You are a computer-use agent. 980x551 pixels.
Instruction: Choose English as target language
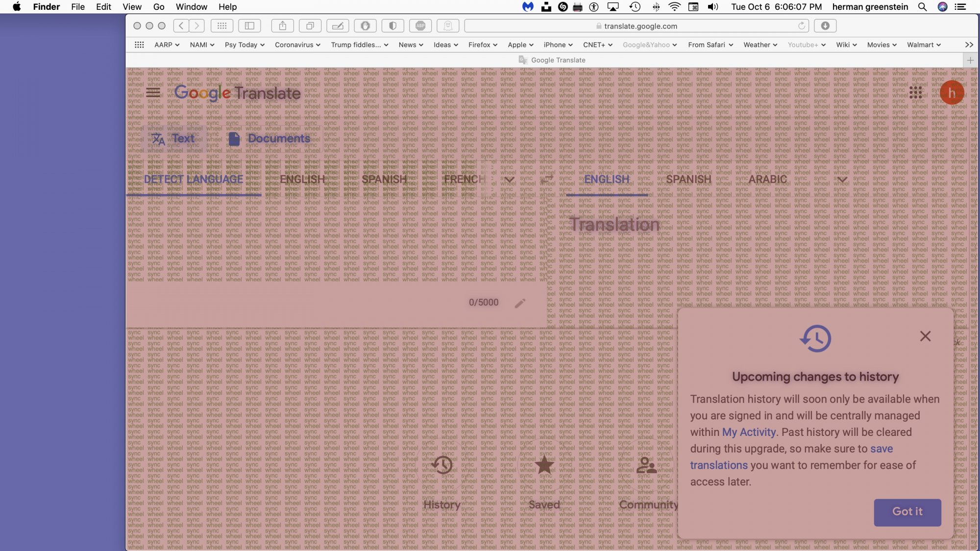pos(607,179)
